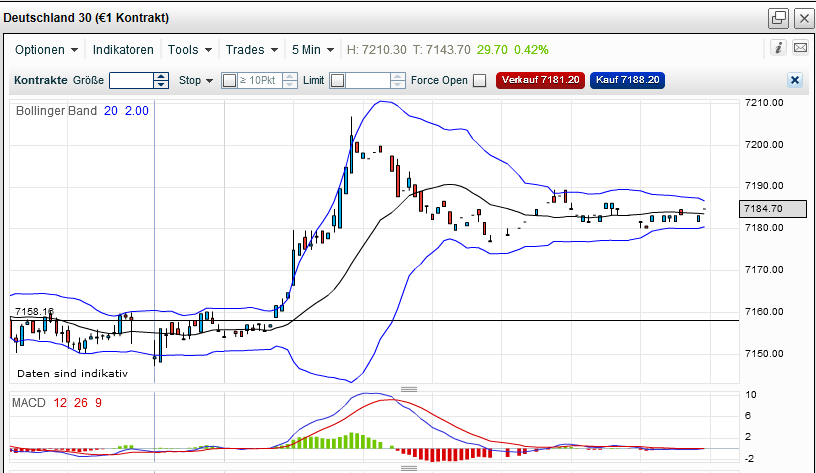The image size is (816, 473).
Task: Click the divider handle above MACD panel
Action: tap(409, 389)
